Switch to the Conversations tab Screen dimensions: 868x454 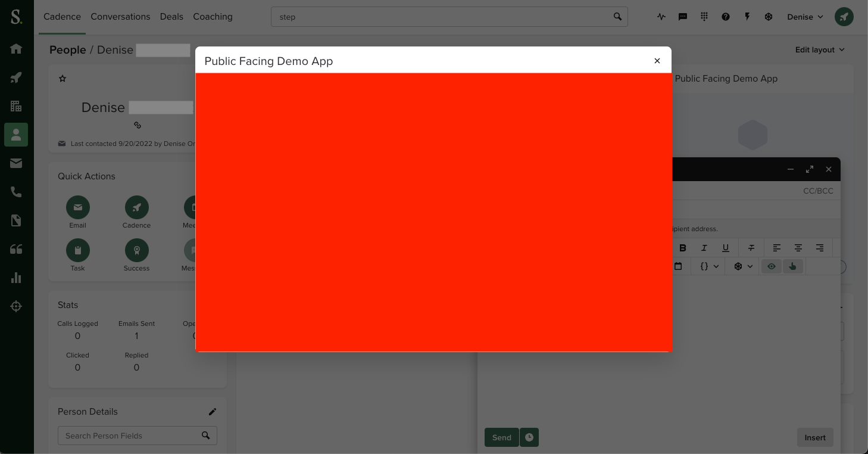(120, 17)
